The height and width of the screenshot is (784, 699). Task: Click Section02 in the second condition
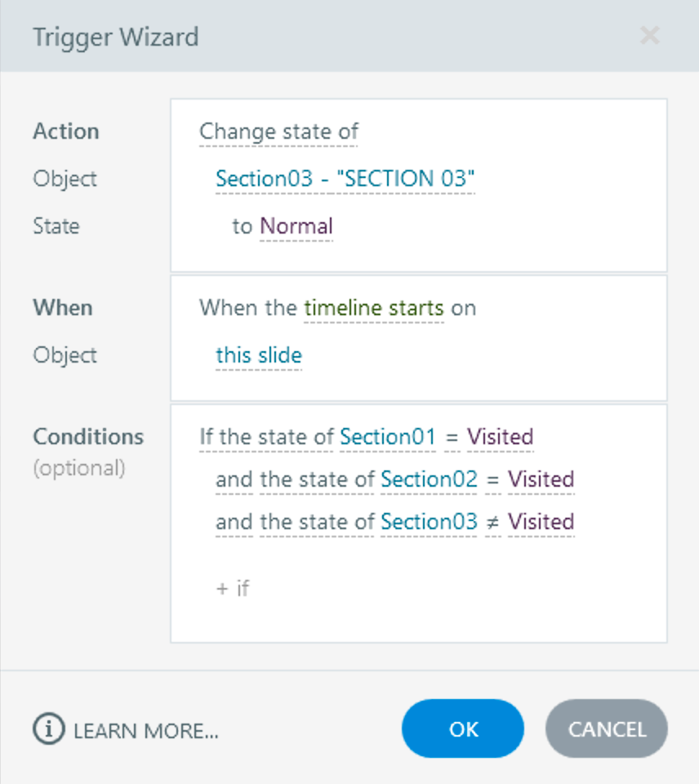(429, 479)
